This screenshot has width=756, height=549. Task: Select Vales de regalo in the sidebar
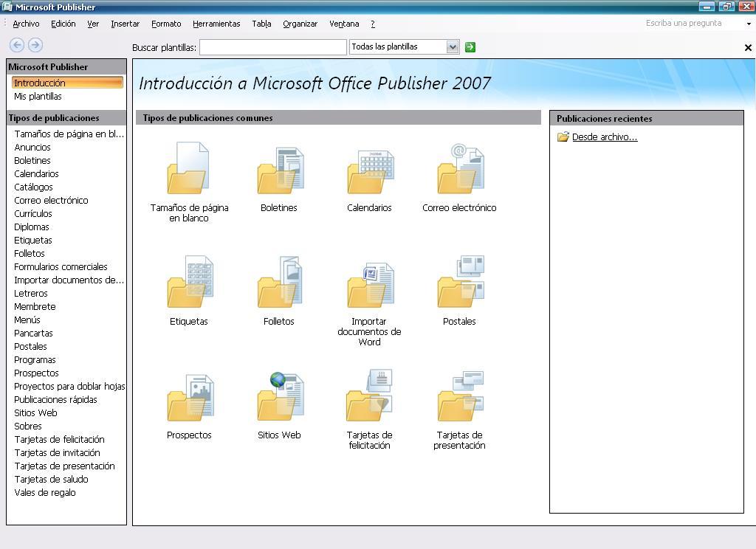point(45,493)
